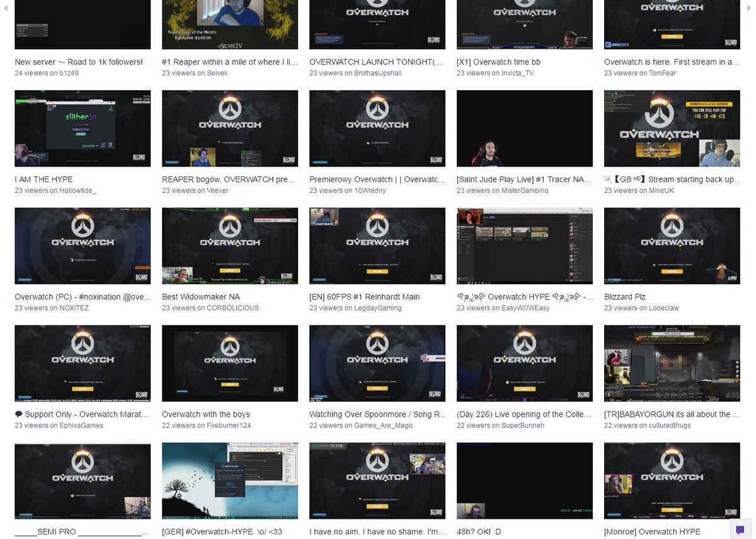Click the 'Blizzard Plz' title text
The width and height of the screenshot is (756, 539).
(625, 297)
